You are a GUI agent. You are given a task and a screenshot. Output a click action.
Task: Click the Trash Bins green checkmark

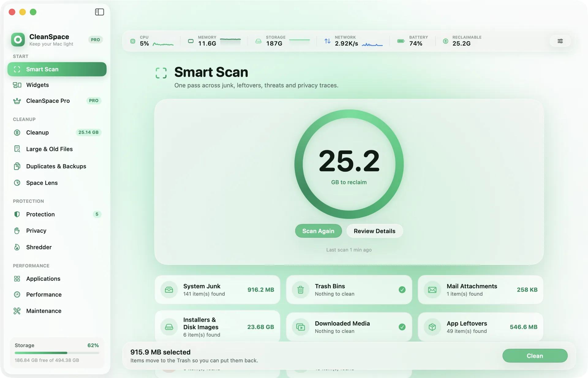[402, 290]
